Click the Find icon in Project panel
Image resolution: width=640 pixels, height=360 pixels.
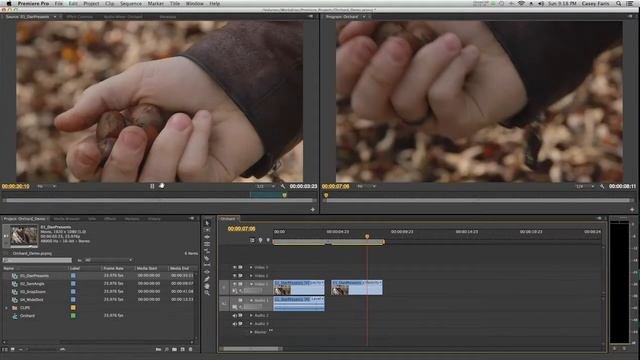[167, 349]
